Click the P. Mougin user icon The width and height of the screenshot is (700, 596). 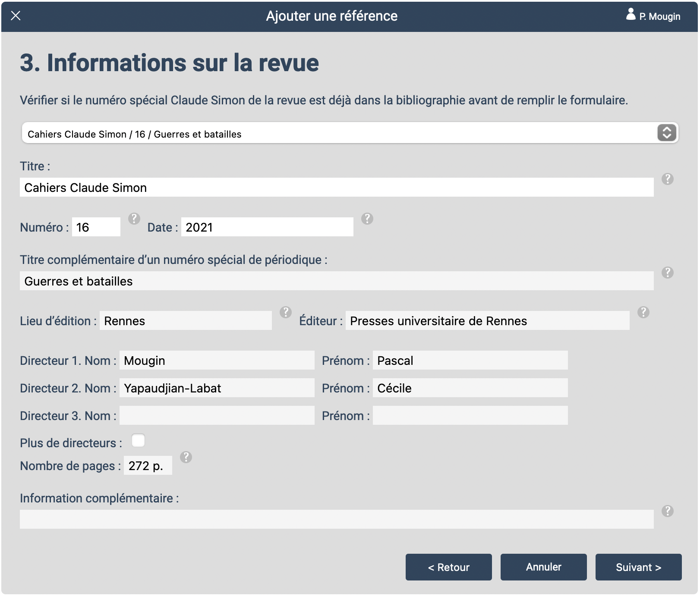[631, 15]
